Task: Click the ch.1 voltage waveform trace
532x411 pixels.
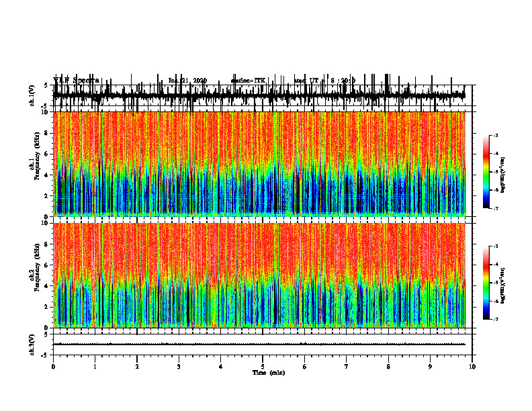Action: [259, 95]
